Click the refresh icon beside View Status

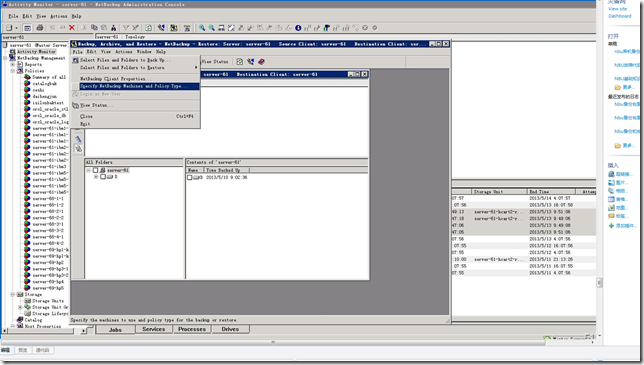pos(239,62)
